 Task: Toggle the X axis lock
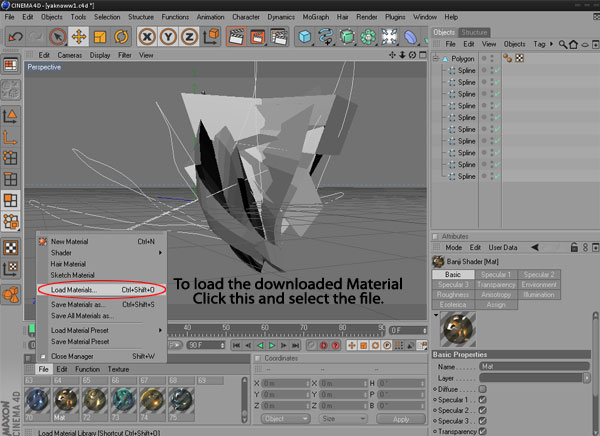click(147, 37)
